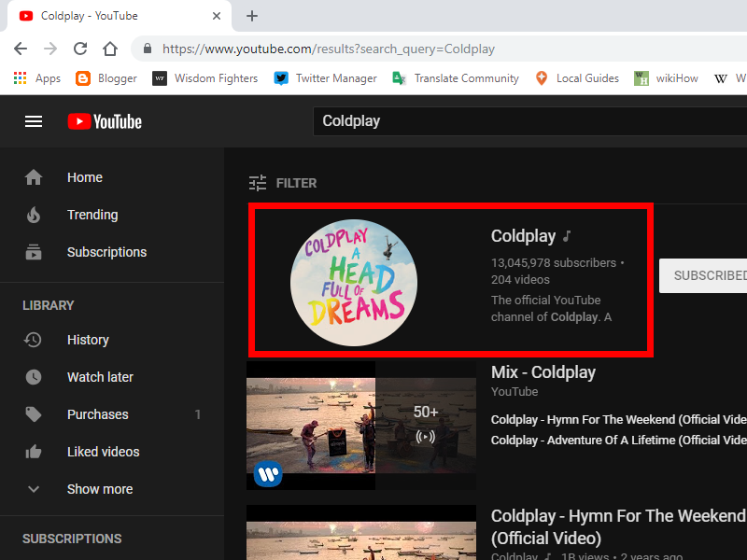This screenshot has width=747, height=560.
Task: Open Liked videos playlist
Action: coord(112,452)
